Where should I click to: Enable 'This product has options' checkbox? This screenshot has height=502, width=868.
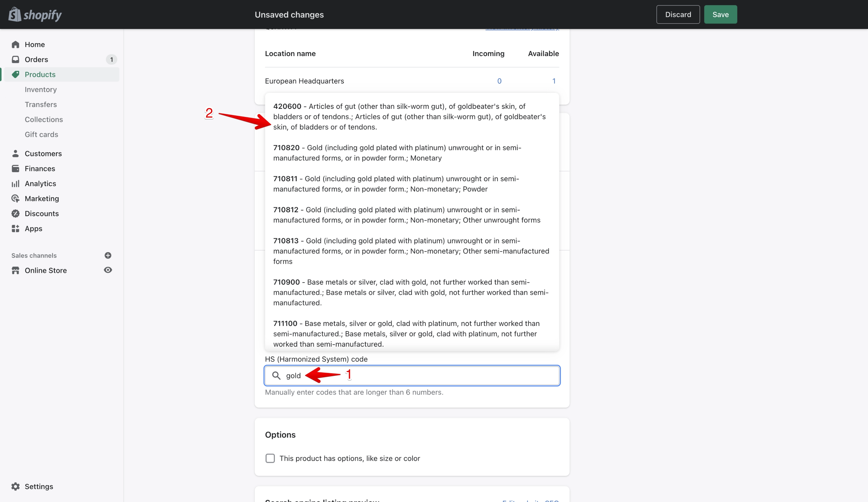(270, 458)
